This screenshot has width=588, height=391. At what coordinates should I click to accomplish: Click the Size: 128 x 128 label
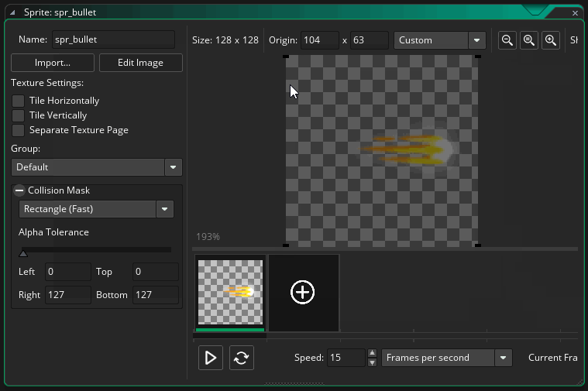225,40
